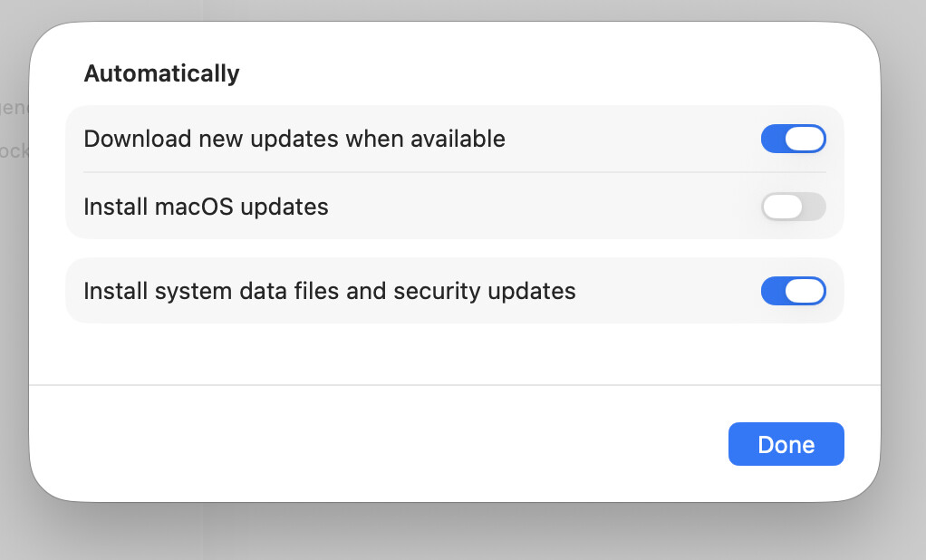Click gray track of Install macOS updates switch
This screenshot has height=560, width=926.
pos(813,207)
